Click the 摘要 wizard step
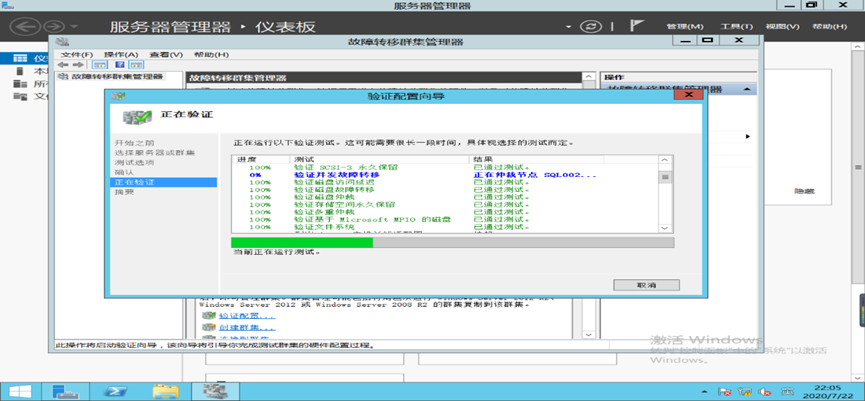Image resolution: width=865 pixels, height=401 pixels. click(124, 192)
